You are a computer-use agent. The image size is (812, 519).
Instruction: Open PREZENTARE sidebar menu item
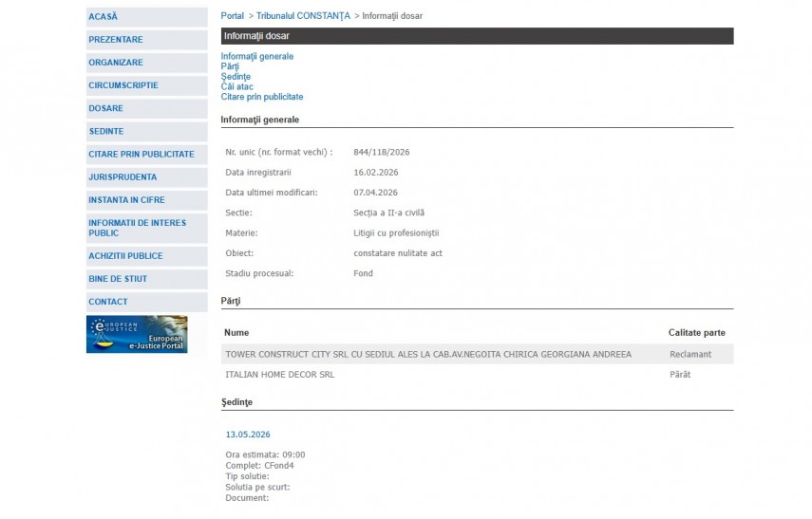click(x=116, y=40)
